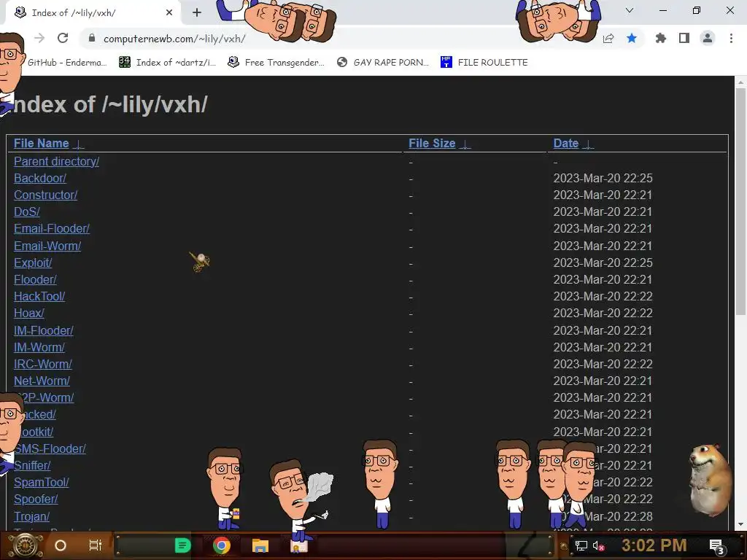The height and width of the screenshot is (560, 747).
Task: Open the Email-Worm/ folder
Action: tap(47, 246)
